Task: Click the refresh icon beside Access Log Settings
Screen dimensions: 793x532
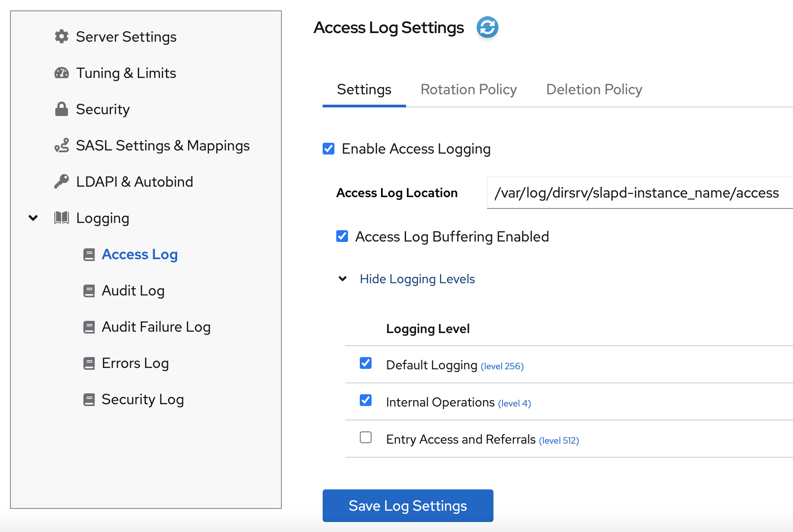Action: point(487,28)
